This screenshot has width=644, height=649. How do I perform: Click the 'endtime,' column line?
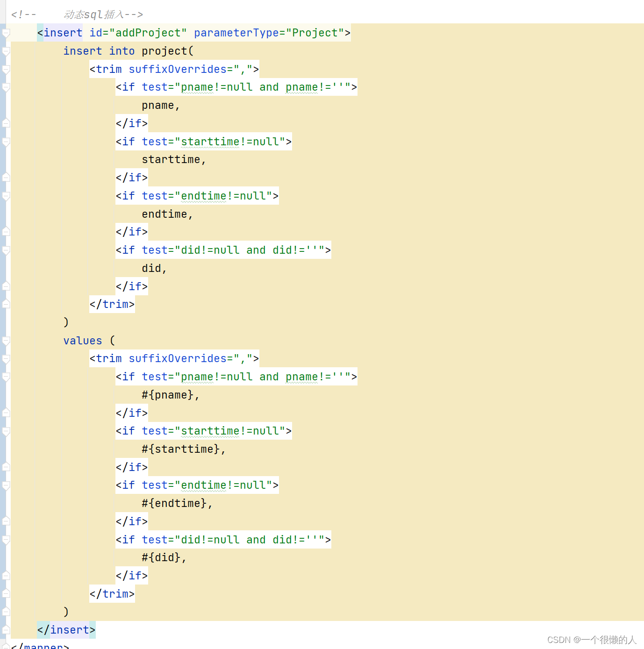167,214
